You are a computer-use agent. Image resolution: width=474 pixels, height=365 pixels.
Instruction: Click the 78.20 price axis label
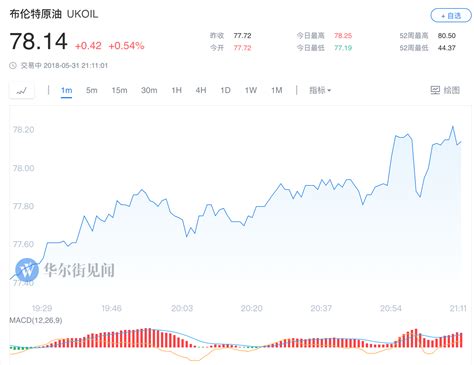[x=23, y=130]
